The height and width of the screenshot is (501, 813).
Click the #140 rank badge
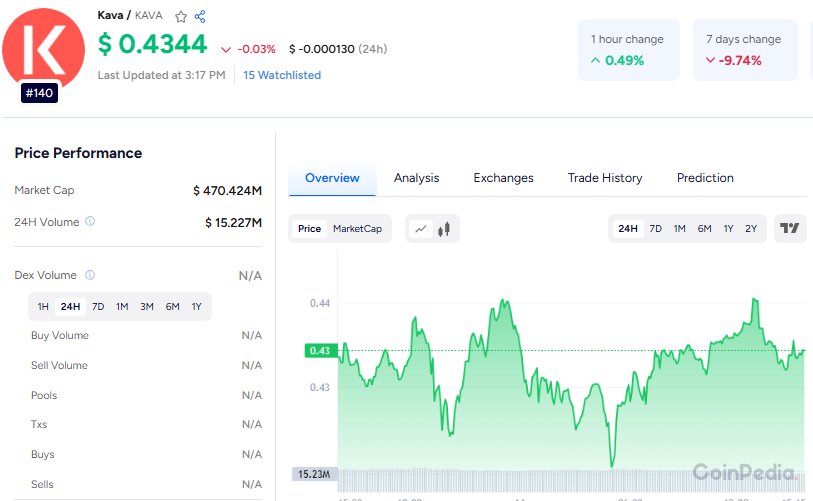click(39, 93)
